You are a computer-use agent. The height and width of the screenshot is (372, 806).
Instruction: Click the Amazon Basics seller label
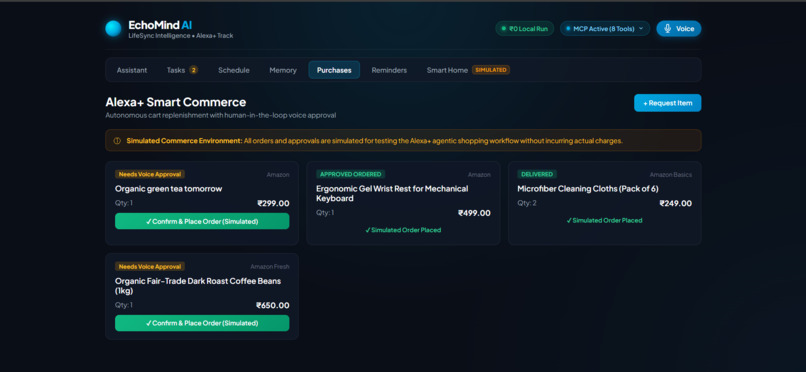(x=671, y=175)
